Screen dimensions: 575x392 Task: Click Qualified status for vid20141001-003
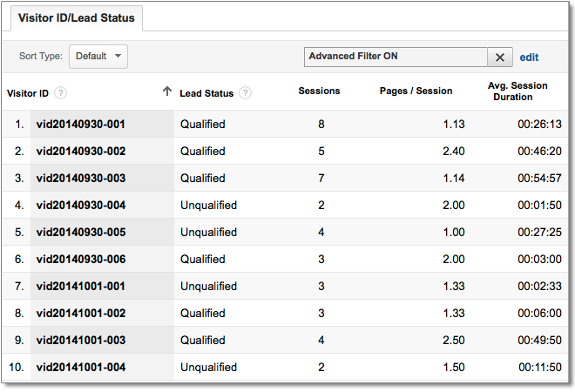coord(202,341)
